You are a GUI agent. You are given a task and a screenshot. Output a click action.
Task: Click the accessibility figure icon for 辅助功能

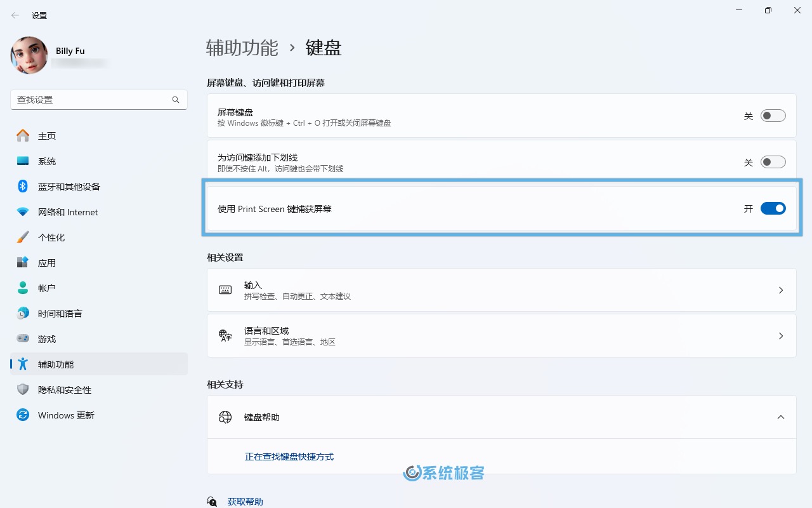click(23, 364)
